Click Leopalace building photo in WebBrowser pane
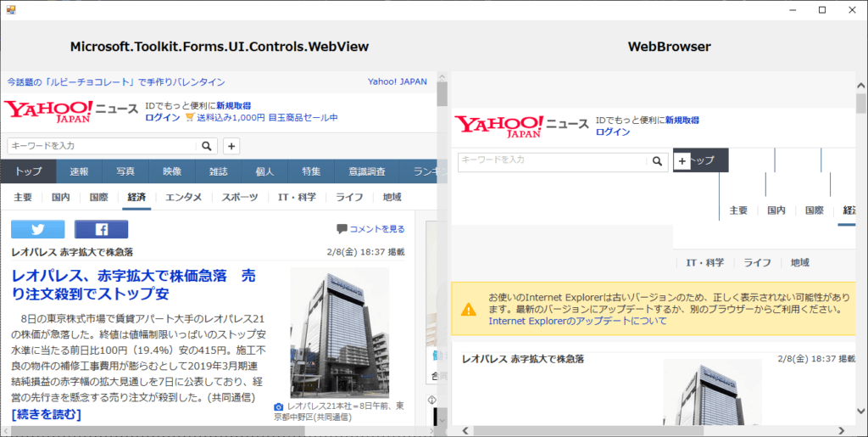Screen dimensions: 868x437 click(x=712, y=392)
